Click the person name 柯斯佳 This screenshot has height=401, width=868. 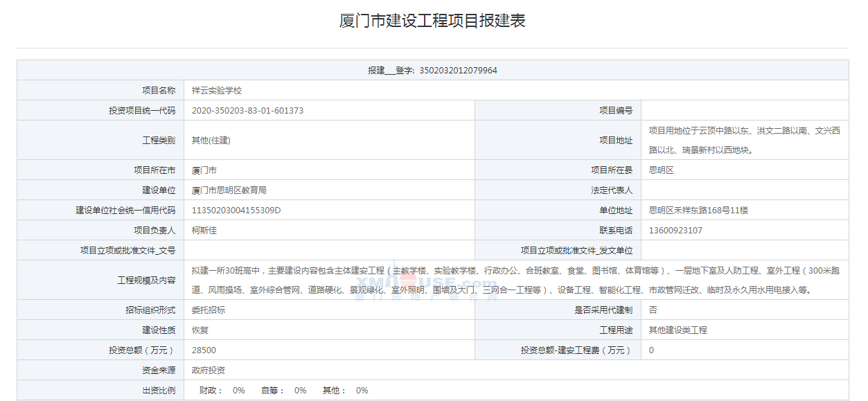pyautogui.click(x=204, y=231)
